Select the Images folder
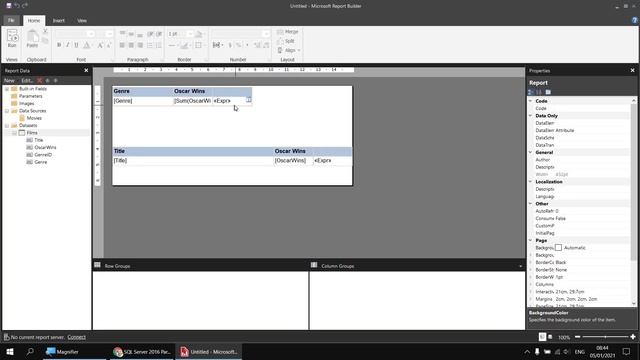The height and width of the screenshot is (360, 640). 27,103
